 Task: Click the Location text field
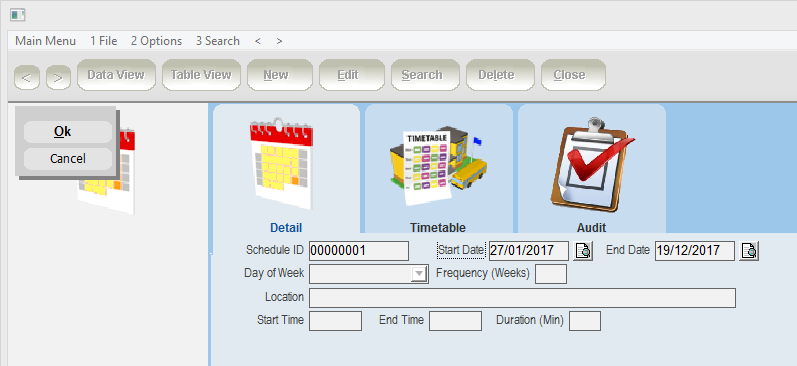tap(522, 298)
